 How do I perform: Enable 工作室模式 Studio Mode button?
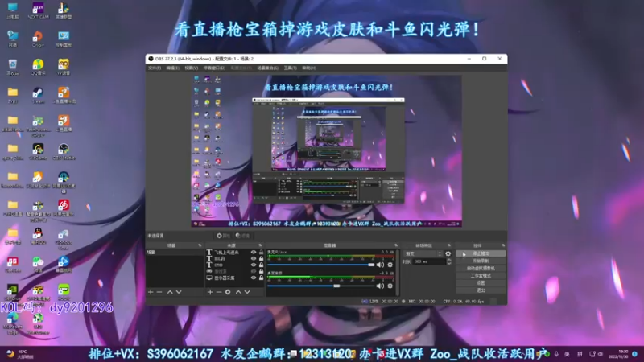pyautogui.click(x=481, y=276)
